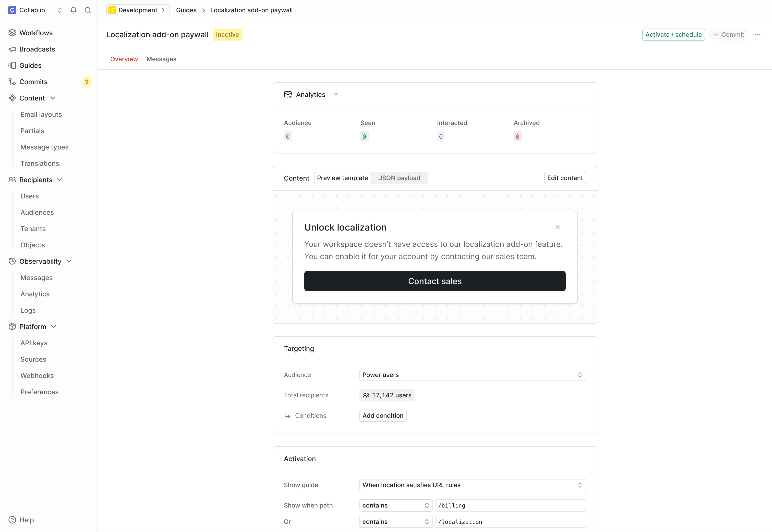Click the Commits branch icon
The width and height of the screenshot is (772, 532).
point(12,82)
